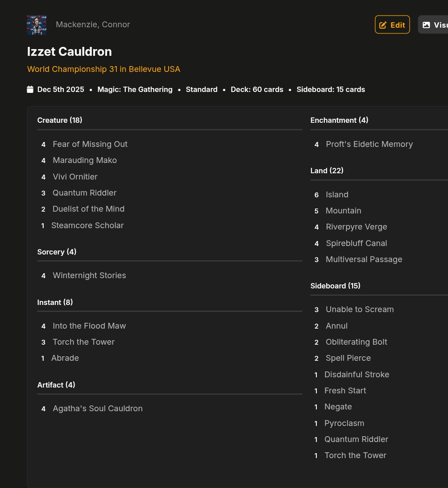
Task: Open the Spell Pierce sideboard card
Action: click(x=348, y=358)
